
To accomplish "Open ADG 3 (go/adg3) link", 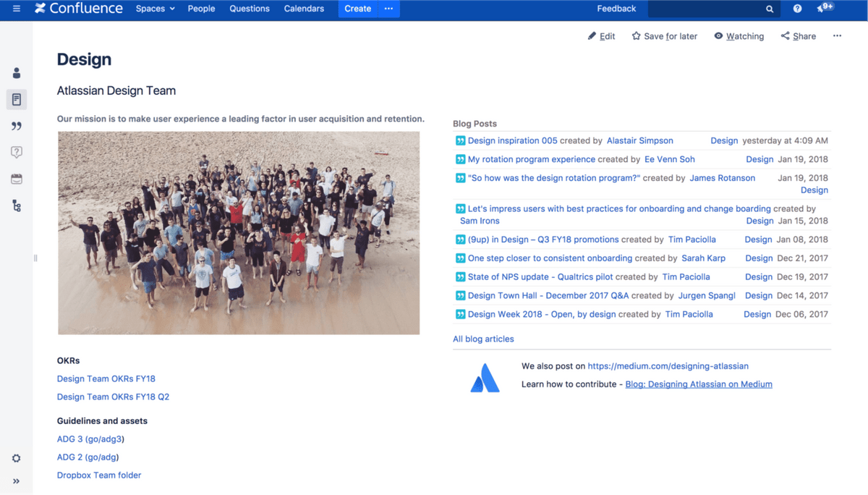I will click(90, 439).
